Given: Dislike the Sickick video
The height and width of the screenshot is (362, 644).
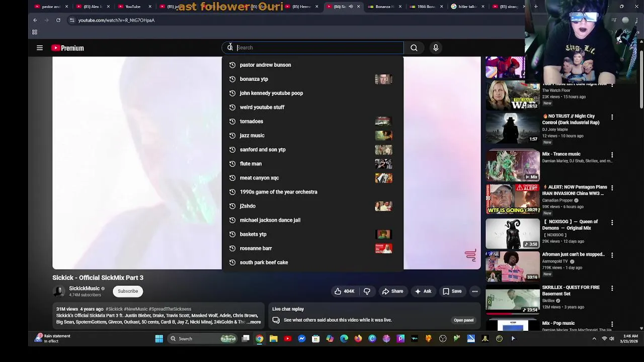Looking at the screenshot, I should click(x=367, y=291).
